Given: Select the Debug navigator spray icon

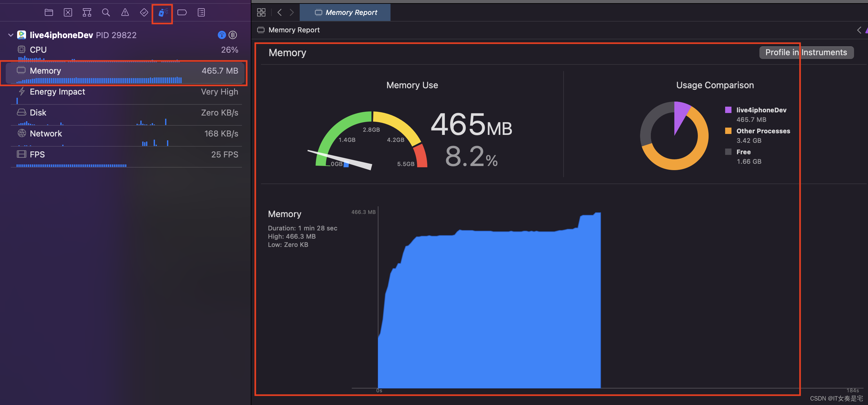Looking at the screenshot, I should pyautogui.click(x=163, y=12).
